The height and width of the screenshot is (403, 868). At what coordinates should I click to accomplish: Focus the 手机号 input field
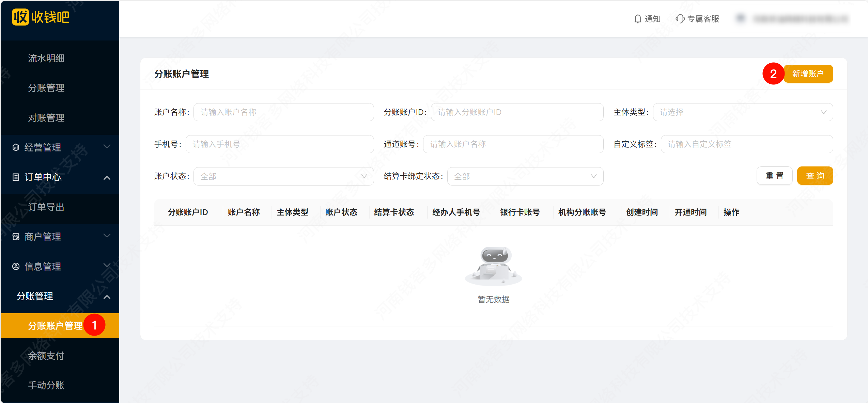(x=279, y=144)
